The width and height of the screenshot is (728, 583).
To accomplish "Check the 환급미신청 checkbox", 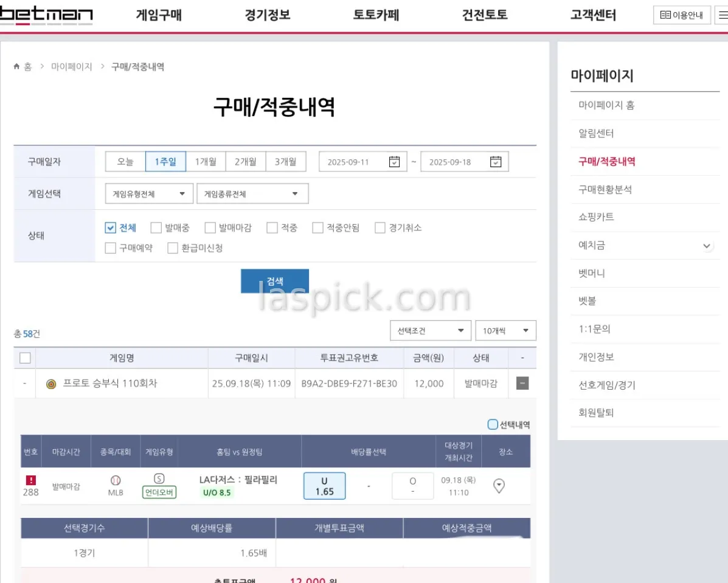I will 173,248.
